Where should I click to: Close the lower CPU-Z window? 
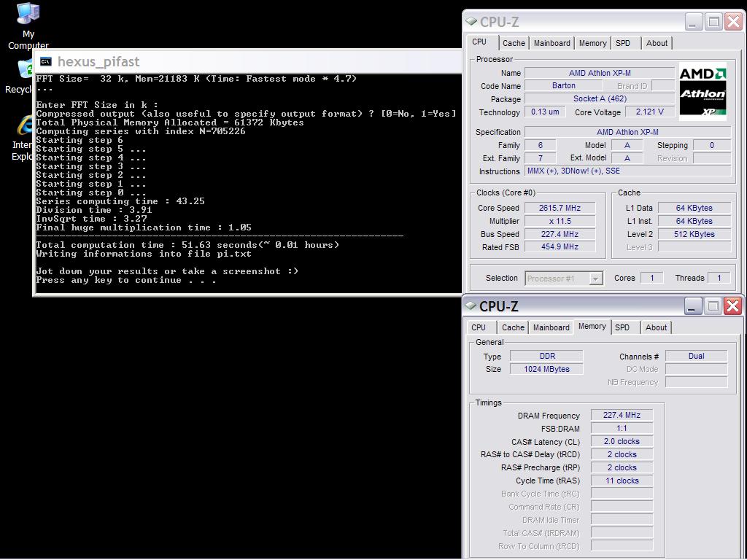(732, 306)
